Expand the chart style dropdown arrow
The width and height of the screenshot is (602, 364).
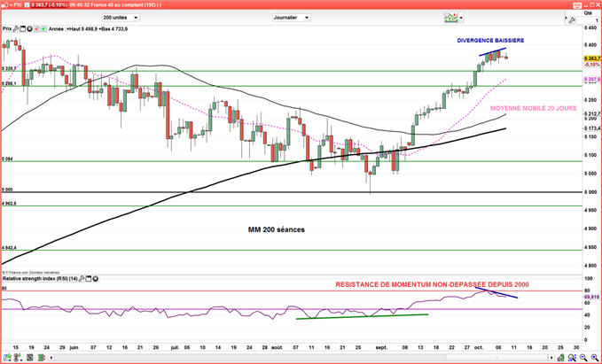tap(461, 18)
